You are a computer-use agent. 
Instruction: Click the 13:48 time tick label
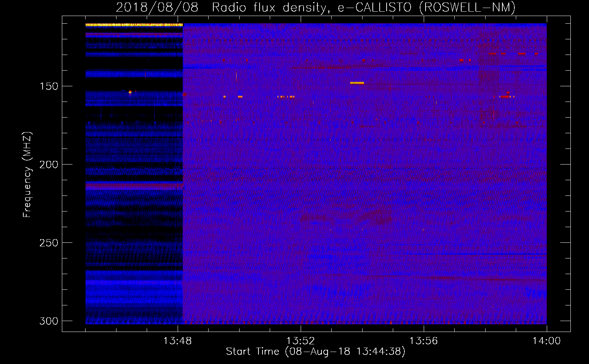click(x=178, y=341)
